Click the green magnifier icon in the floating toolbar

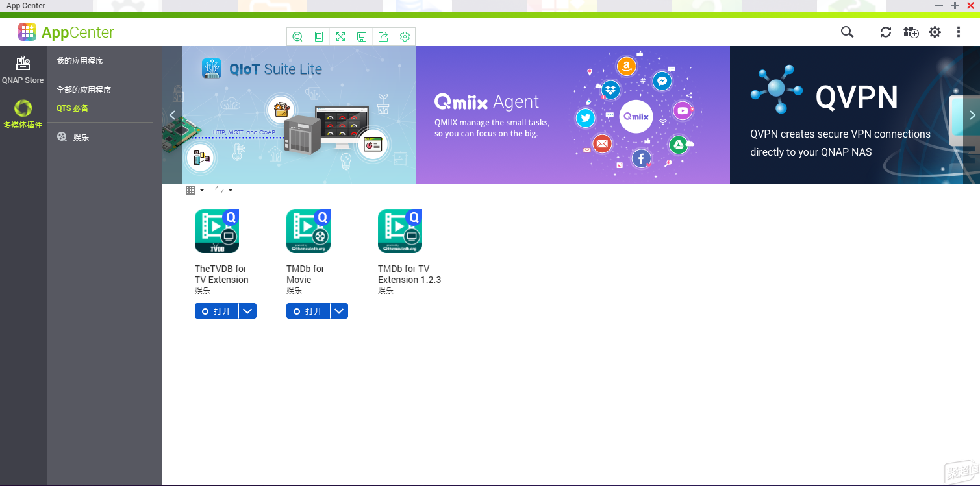pos(297,37)
